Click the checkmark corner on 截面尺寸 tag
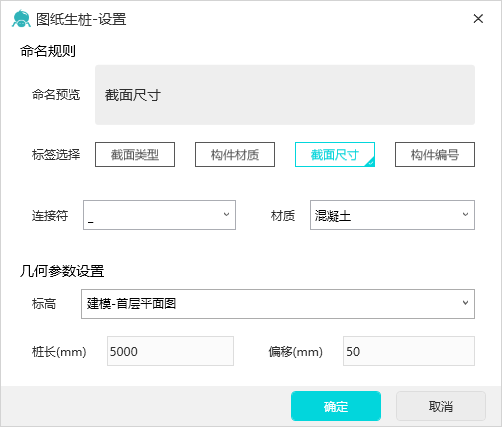 [x=370, y=163]
